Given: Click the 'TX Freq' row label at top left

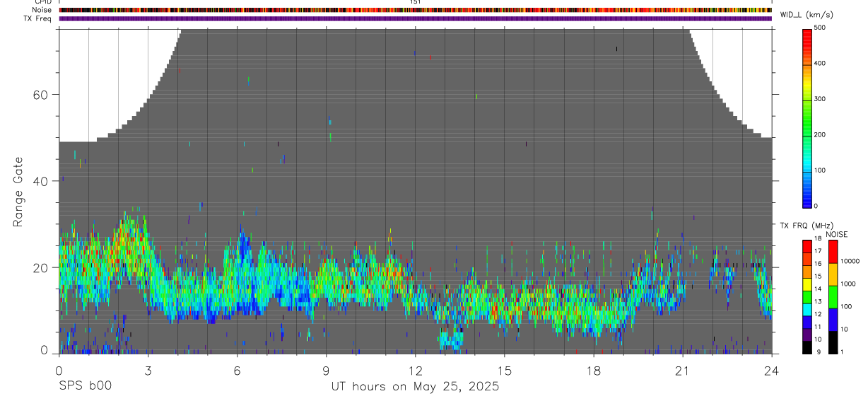Looking at the screenshot, I should pyautogui.click(x=39, y=18).
